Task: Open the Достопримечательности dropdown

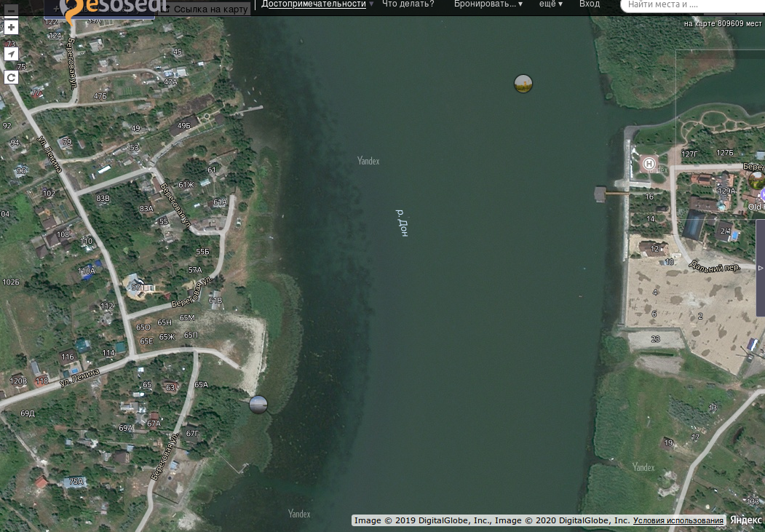Action: pyautogui.click(x=317, y=4)
